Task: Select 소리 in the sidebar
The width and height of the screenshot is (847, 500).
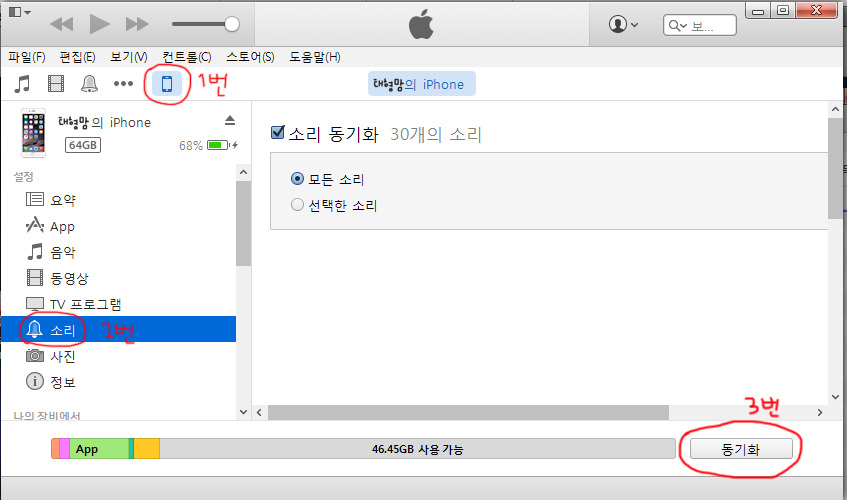Action: coord(118,329)
